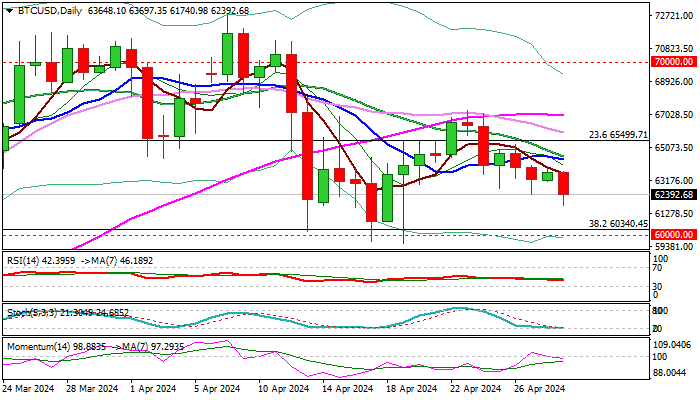The width and height of the screenshot is (700, 400).
Task: Click the 1 Apr 2024 date label
Action: [153, 389]
